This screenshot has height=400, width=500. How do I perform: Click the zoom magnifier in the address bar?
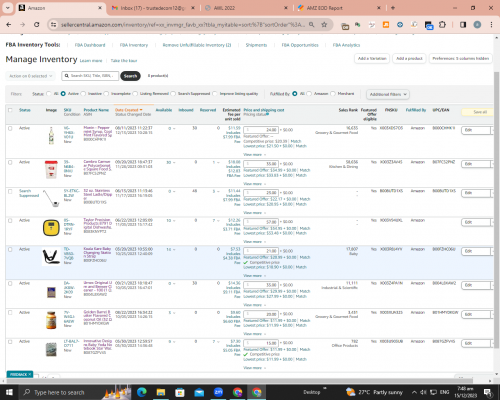[x=311, y=25]
